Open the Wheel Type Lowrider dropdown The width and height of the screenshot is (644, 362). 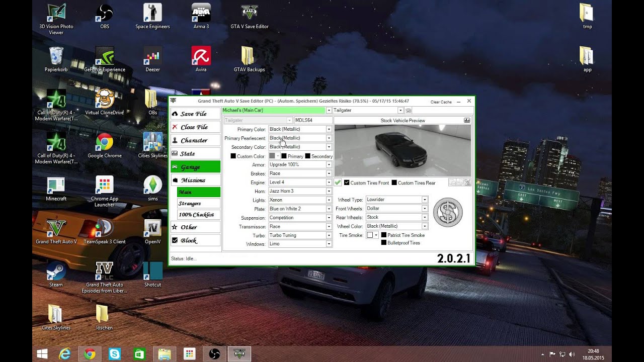point(425,200)
